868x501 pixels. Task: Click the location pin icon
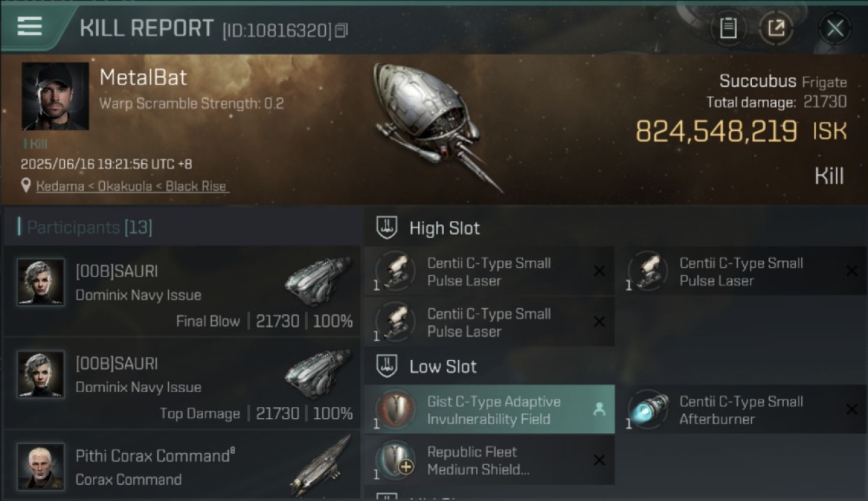[x=26, y=186]
